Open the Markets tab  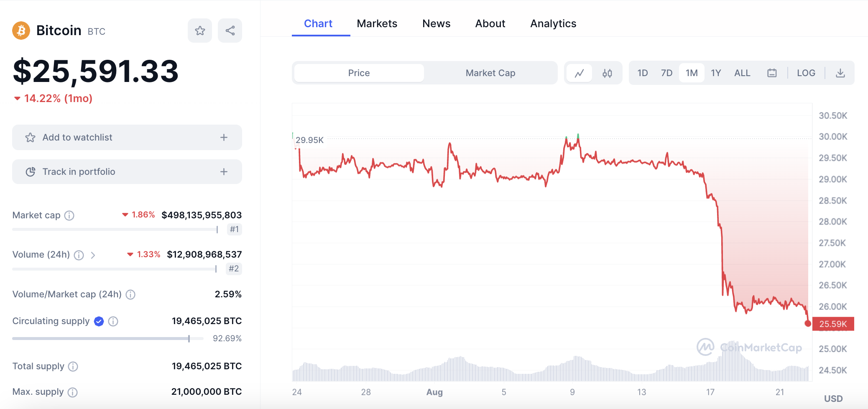coord(377,24)
